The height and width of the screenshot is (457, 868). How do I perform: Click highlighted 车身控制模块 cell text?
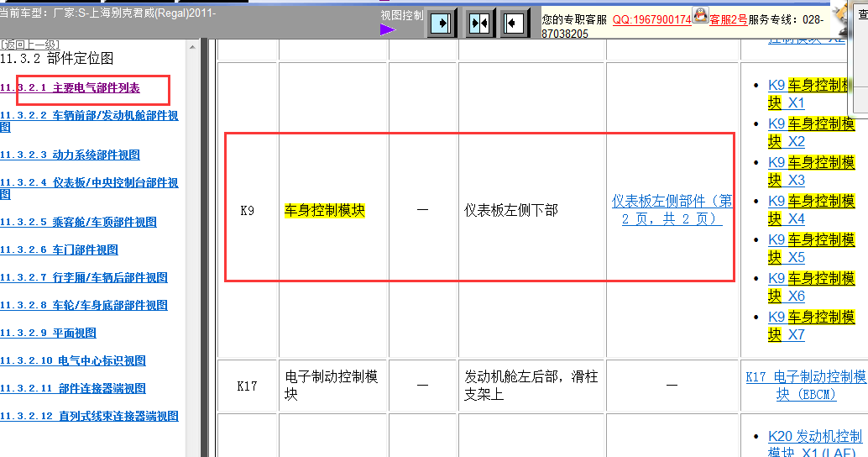point(325,211)
